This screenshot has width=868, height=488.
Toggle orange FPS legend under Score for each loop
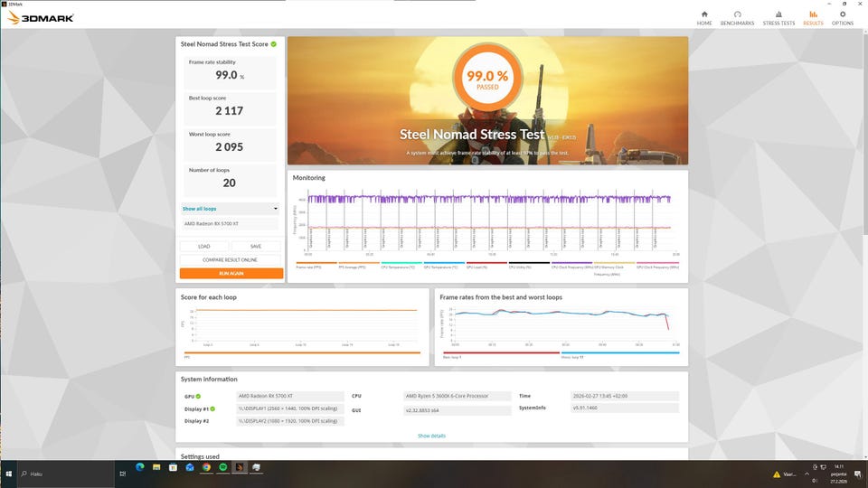coord(302,352)
